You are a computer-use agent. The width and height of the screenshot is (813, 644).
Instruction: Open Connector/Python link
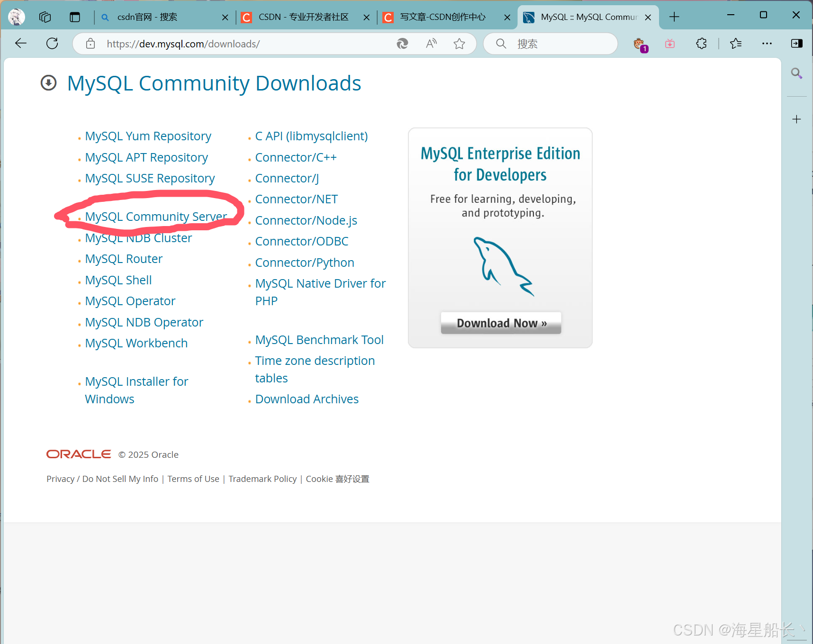pos(305,263)
